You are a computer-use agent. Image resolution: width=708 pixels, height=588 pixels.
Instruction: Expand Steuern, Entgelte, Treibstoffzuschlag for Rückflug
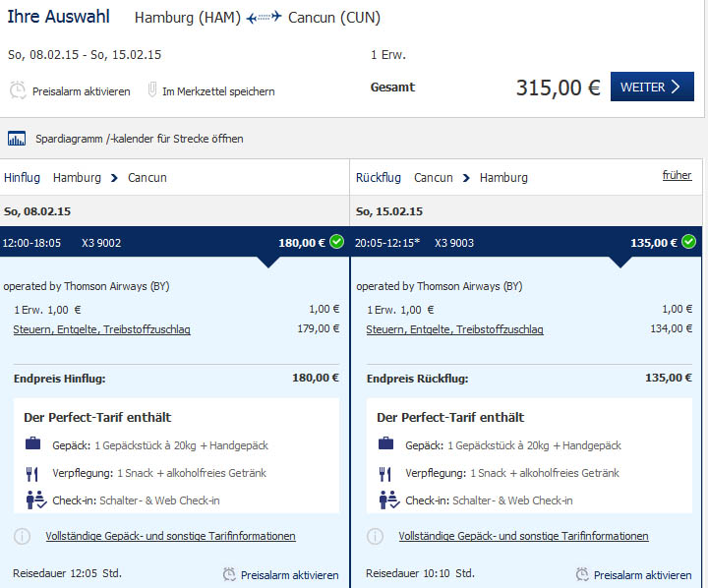coord(454,329)
